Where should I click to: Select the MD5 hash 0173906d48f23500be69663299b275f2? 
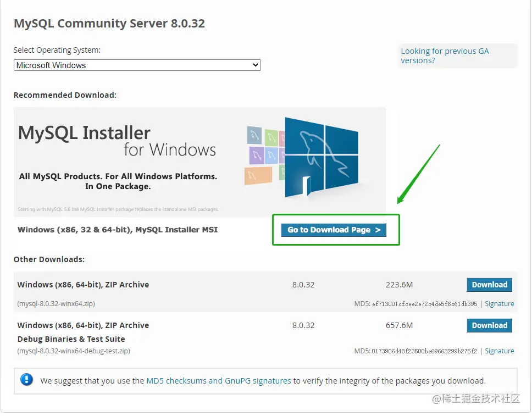[424, 351]
